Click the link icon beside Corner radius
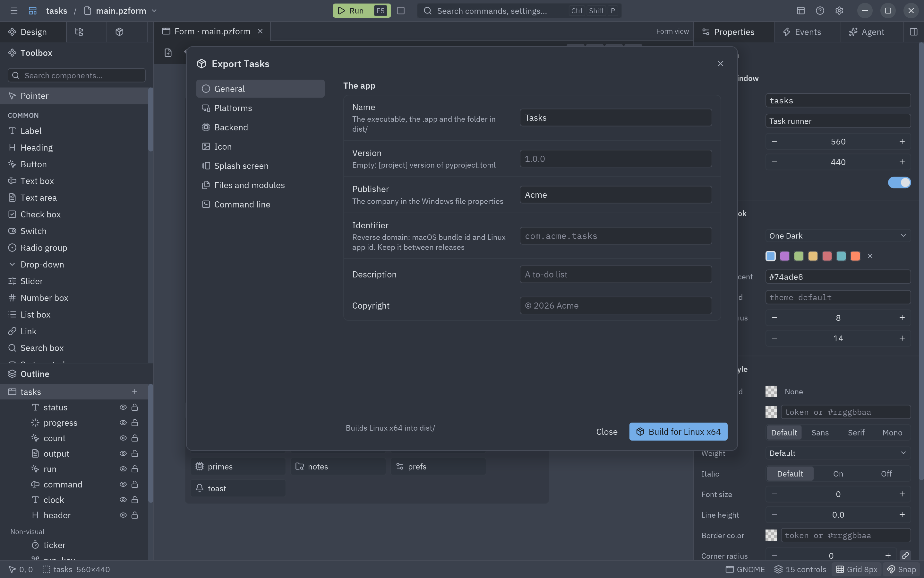The width and height of the screenshot is (924, 578). [x=905, y=556]
